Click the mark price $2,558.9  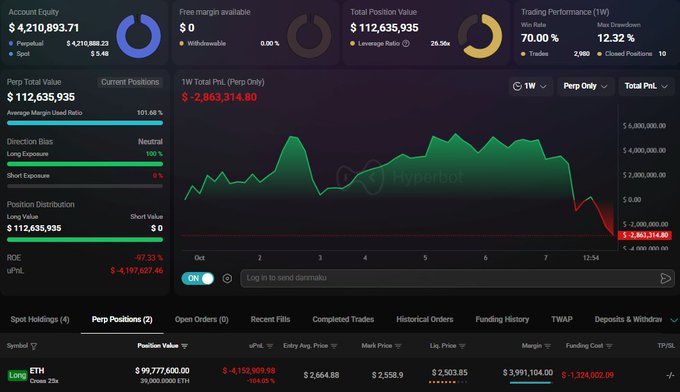[387, 375]
